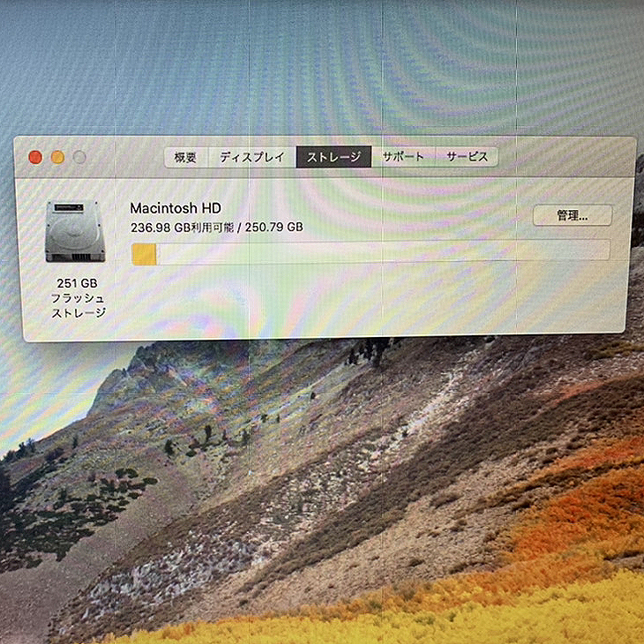Show the サービス tab

pyautogui.click(x=467, y=157)
